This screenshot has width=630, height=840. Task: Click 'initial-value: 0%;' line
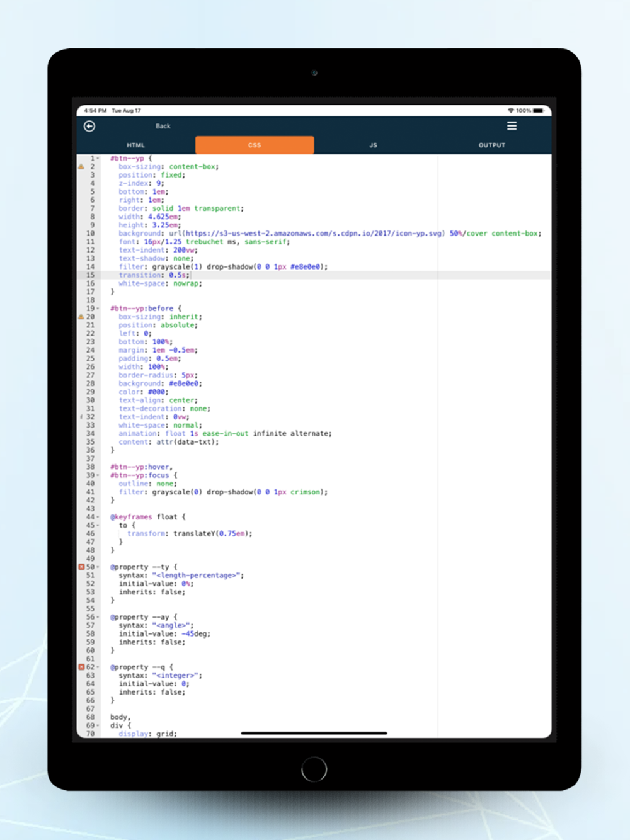point(156,584)
